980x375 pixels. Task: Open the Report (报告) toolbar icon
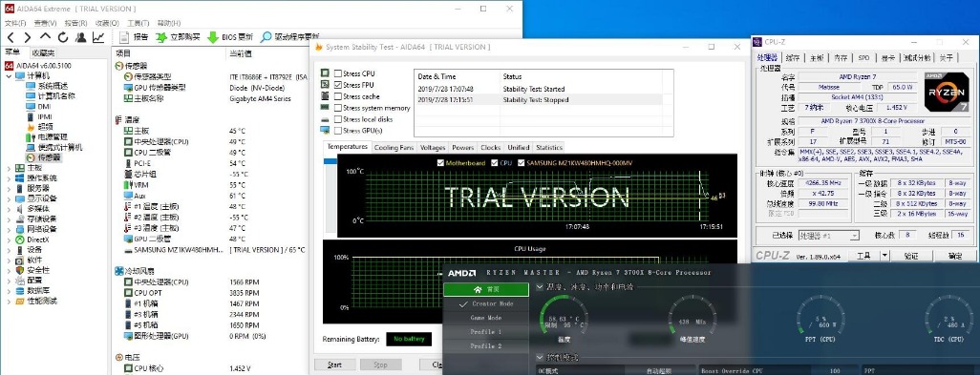point(124,37)
